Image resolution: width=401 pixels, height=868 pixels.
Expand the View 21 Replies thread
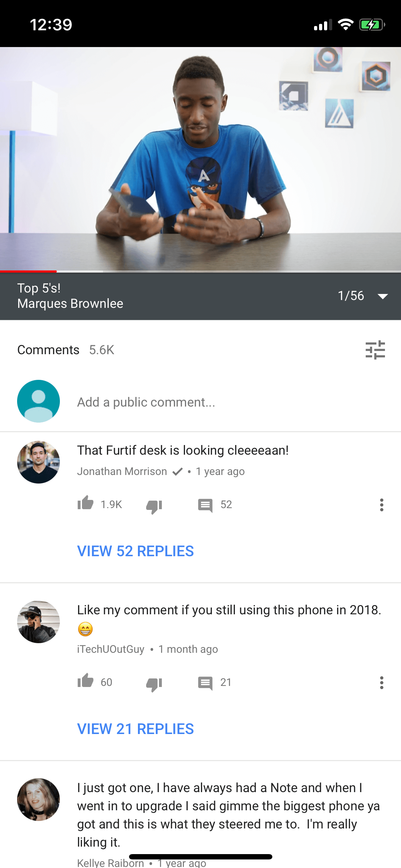135,729
